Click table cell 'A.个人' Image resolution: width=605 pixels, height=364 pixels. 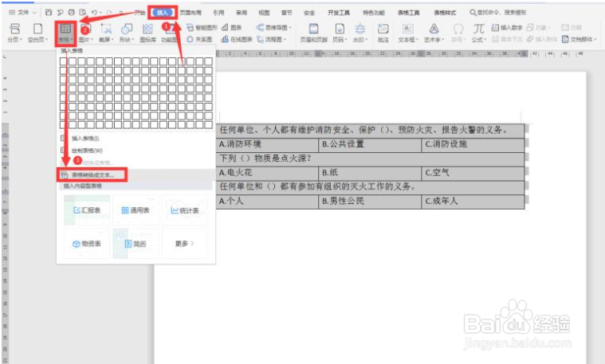(267, 202)
